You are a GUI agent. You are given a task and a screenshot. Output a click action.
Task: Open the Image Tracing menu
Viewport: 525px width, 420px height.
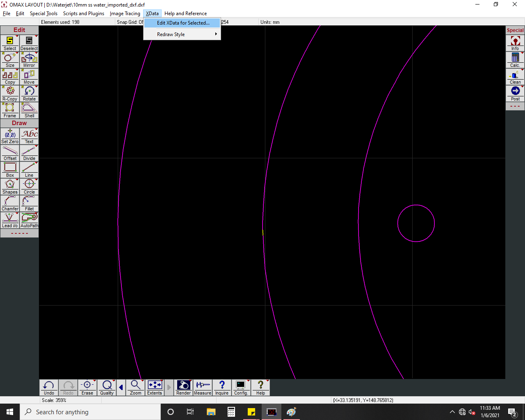click(x=125, y=14)
